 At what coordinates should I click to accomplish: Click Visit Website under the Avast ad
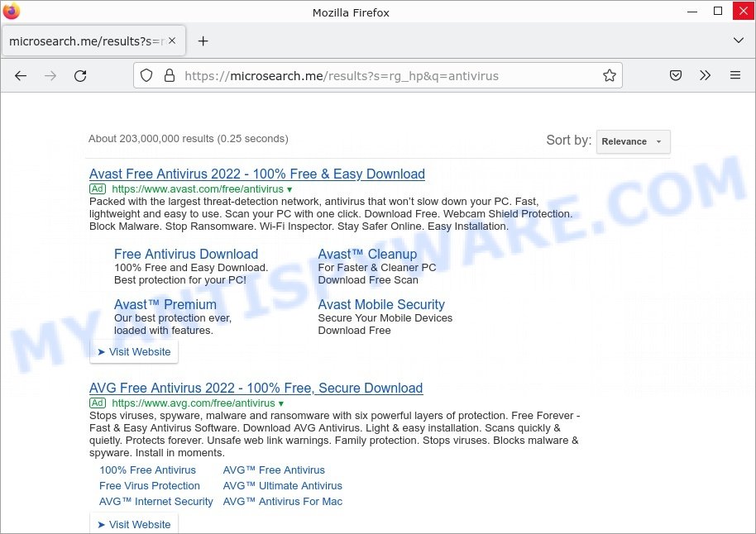point(134,351)
